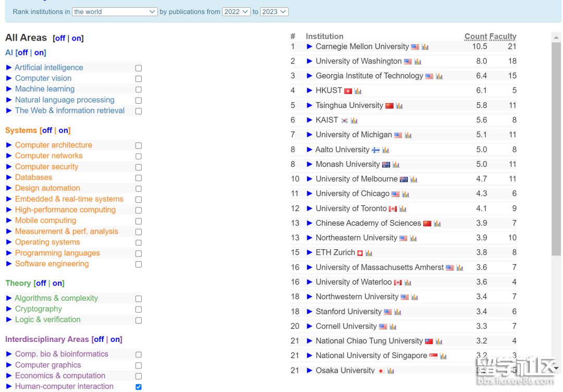563x392 pixels.
Task: Open chart icon for Northwestern University
Action: (414, 297)
